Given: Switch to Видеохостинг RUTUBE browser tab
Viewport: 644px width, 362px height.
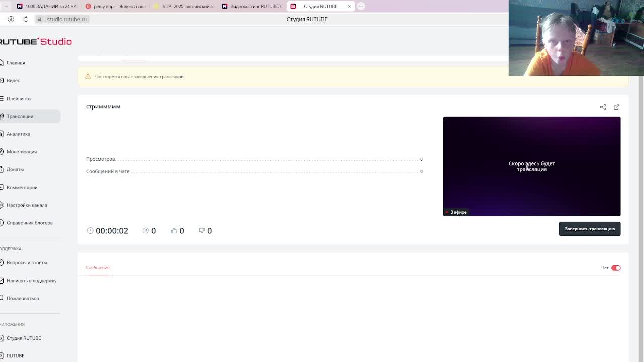Looking at the screenshot, I should tap(252, 6).
